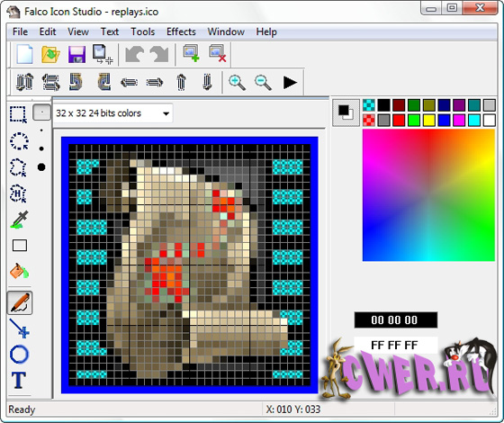
Task: Select the black palette swatch
Action: click(x=383, y=105)
